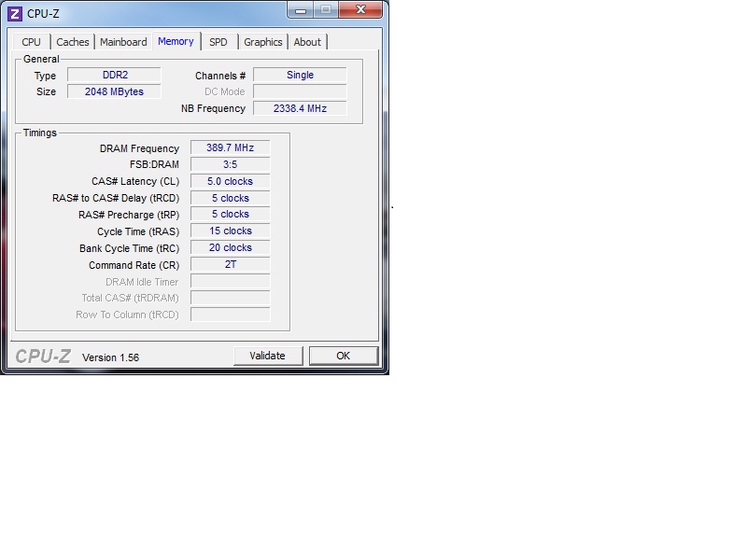Click the DRAM Frequency label
The width and height of the screenshot is (747, 560).
[139, 148]
